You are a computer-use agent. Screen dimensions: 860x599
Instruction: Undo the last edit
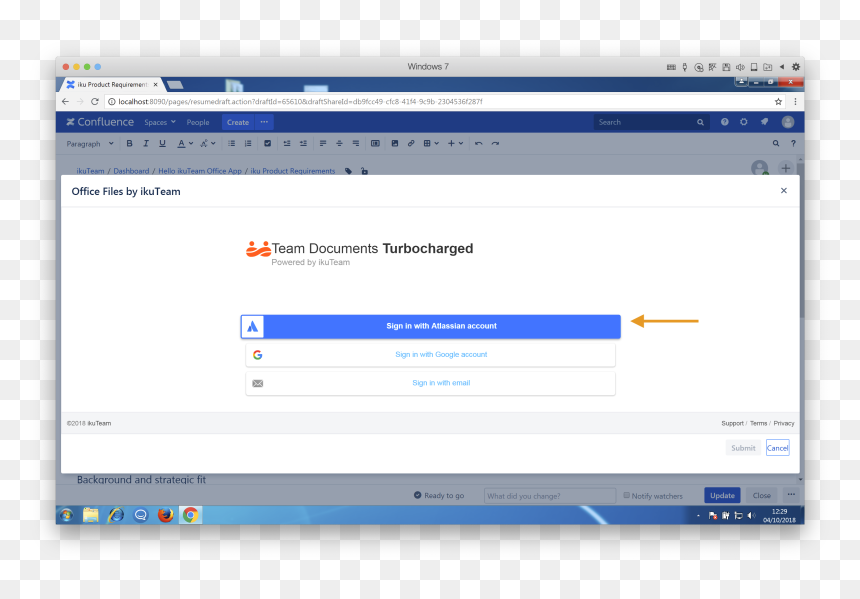tap(479, 144)
